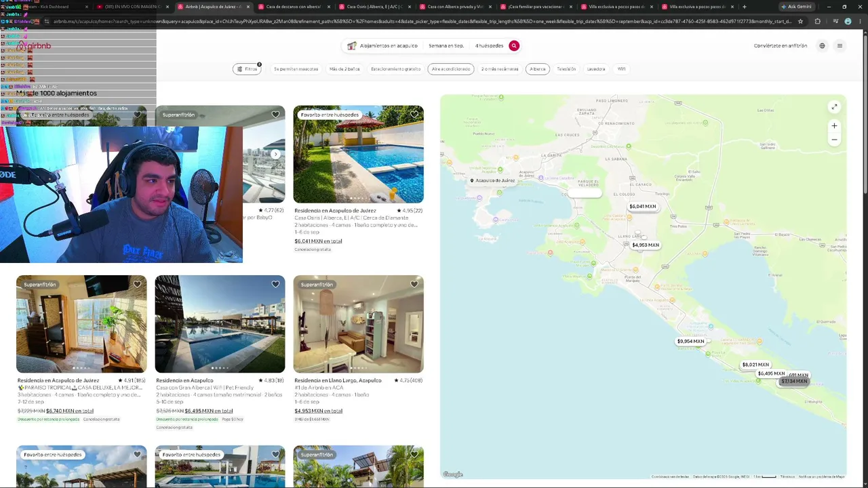Select the $8,021 MXN map price marker
This screenshot has width=868, height=488.
coord(755,365)
